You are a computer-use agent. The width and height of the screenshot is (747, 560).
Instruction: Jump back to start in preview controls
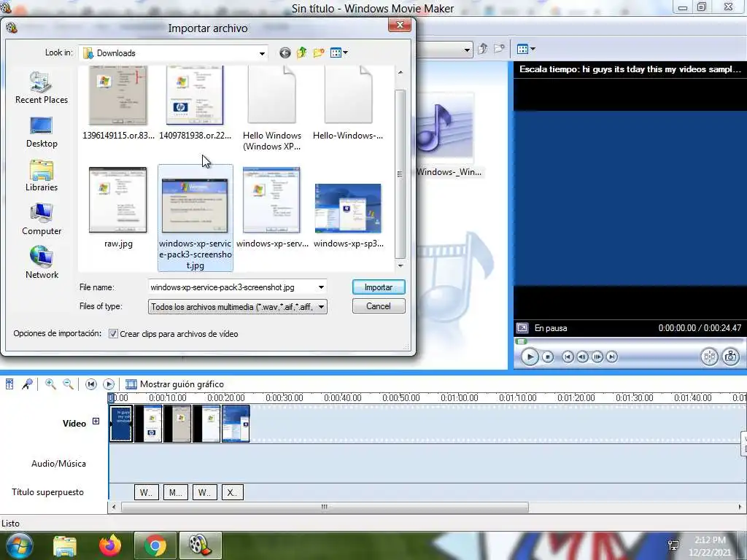(x=568, y=357)
